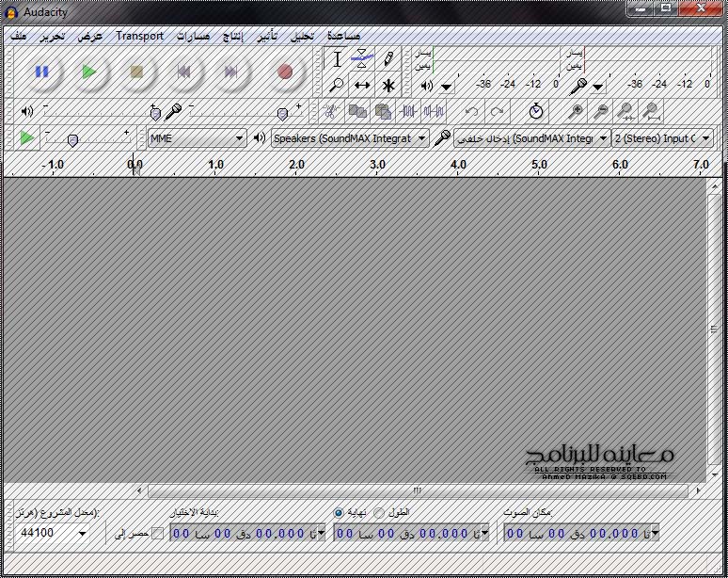Screen dimensions: 728x578
Task: Start recording with the red Record button
Action: pos(285,72)
